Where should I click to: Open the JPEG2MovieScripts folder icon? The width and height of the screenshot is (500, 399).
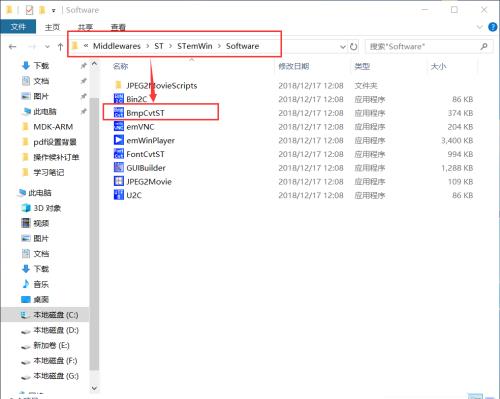118,85
